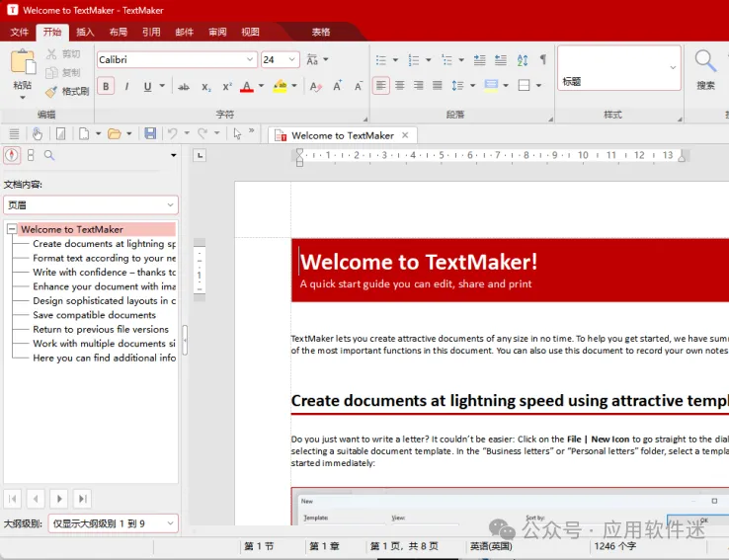Click the pilcrow formatting marks icon
The width and height of the screenshot is (729, 560).
(542, 60)
